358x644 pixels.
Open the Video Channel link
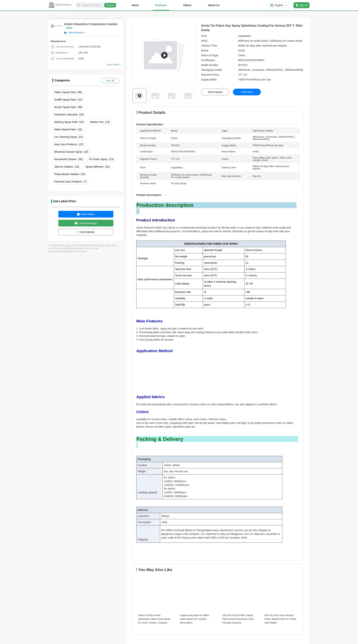[77, 33]
